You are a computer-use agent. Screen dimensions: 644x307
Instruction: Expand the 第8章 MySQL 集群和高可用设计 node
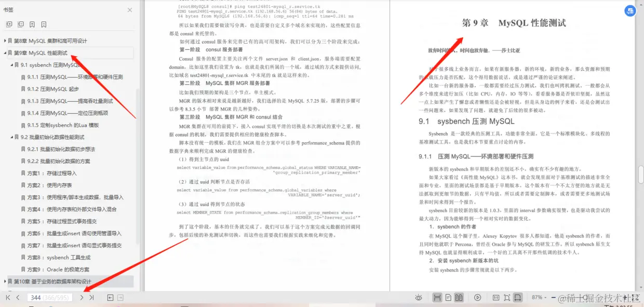coord(6,41)
